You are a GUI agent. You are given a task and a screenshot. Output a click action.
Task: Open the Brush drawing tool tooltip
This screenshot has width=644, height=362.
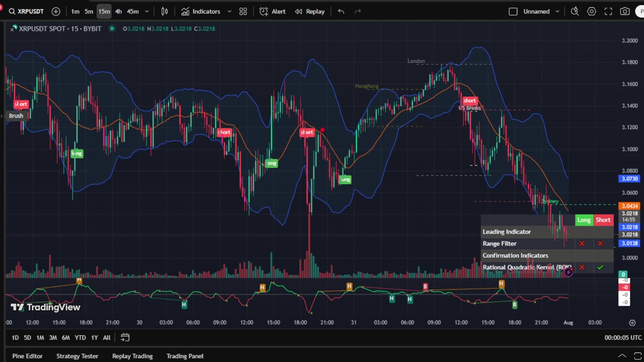16,116
